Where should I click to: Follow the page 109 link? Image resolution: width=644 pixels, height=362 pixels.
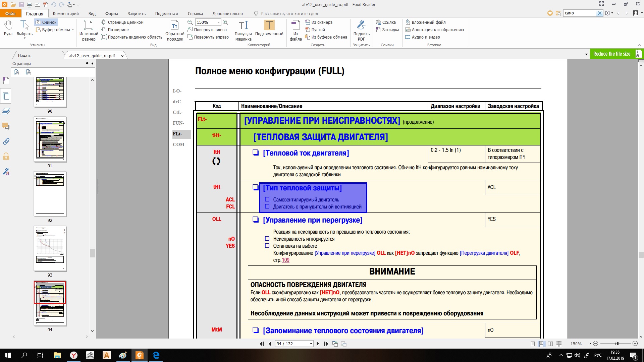(285, 260)
